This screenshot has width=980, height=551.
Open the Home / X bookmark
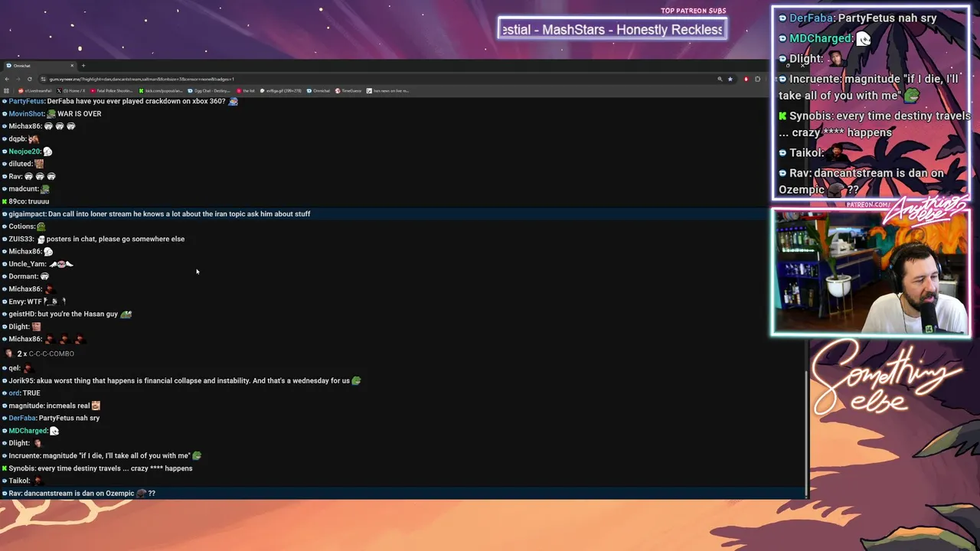[x=70, y=90]
